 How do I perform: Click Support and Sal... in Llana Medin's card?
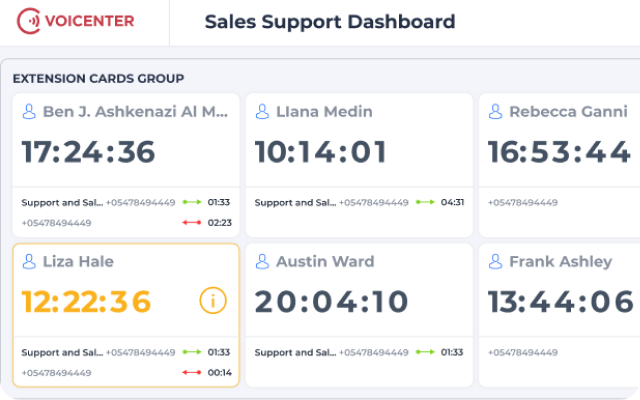[295, 202]
